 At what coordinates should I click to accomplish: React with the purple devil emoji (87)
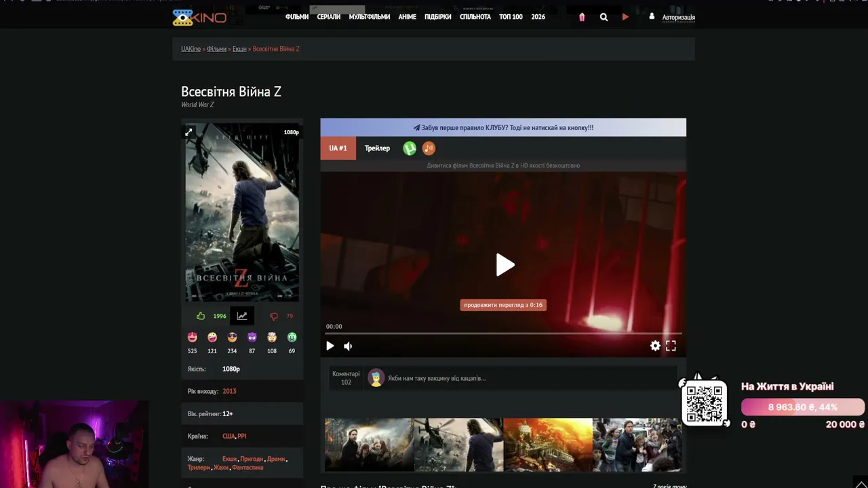point(252,337)
